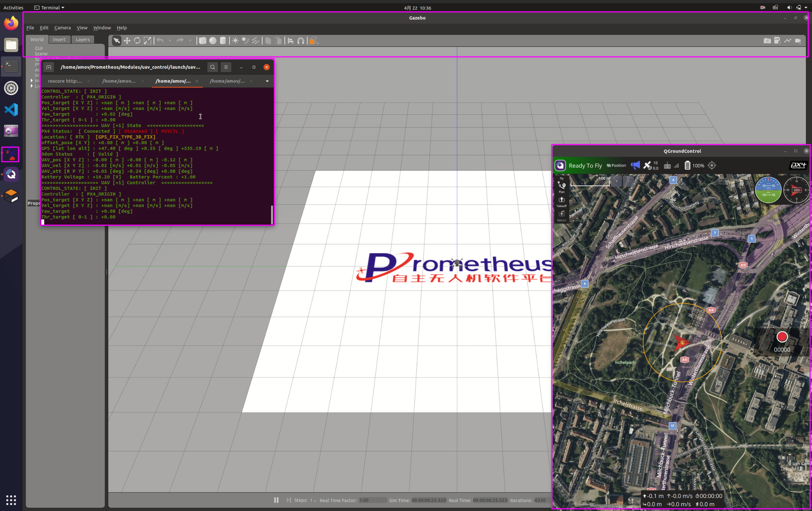Click the paste icon in Gazebo toolbar

pyautogui.click(x=278, y=41)
